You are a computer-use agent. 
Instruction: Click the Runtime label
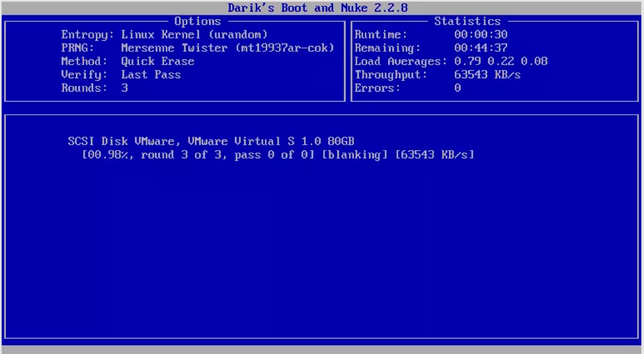381,34
